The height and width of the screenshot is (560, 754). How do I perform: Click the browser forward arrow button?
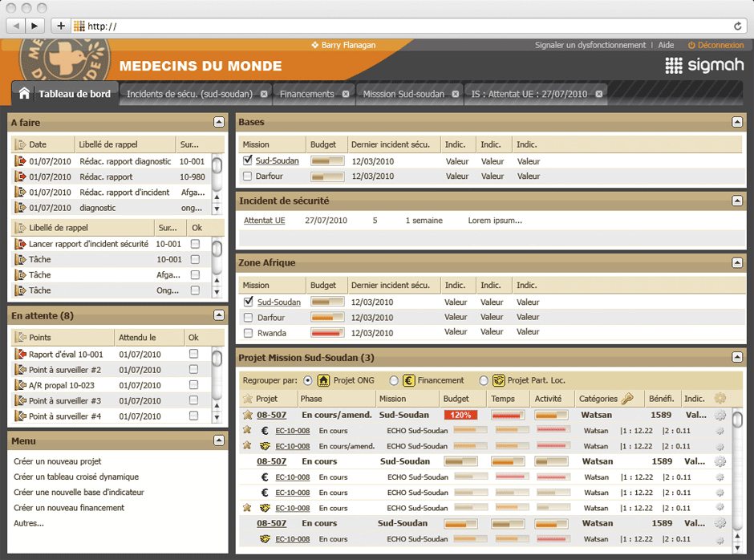34,26
